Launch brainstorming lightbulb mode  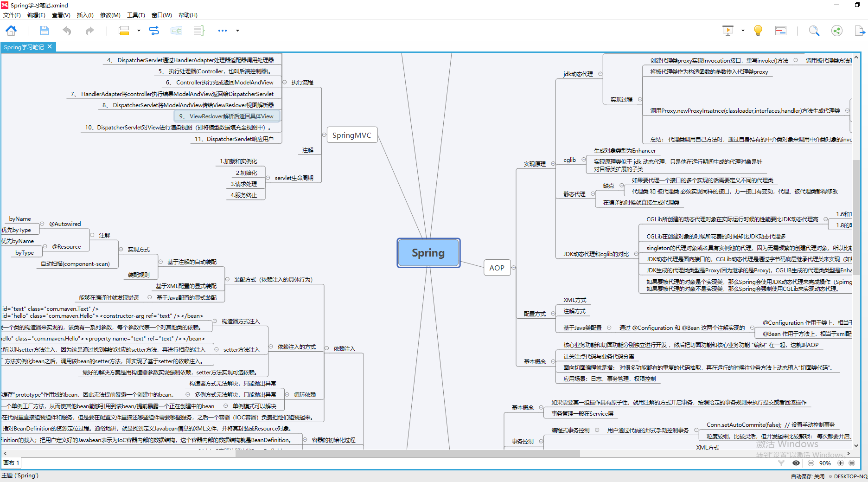coord(758,31)
